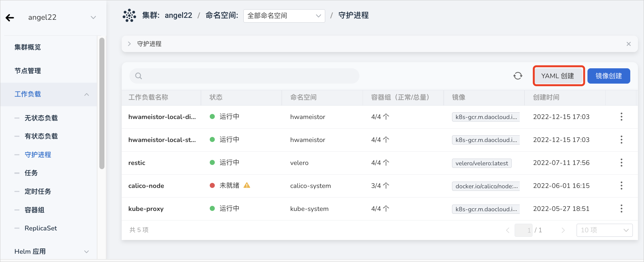Click the red 未就绪 status dot
The width and height of the screenshot is (644, 262).
tap(212, 185)
